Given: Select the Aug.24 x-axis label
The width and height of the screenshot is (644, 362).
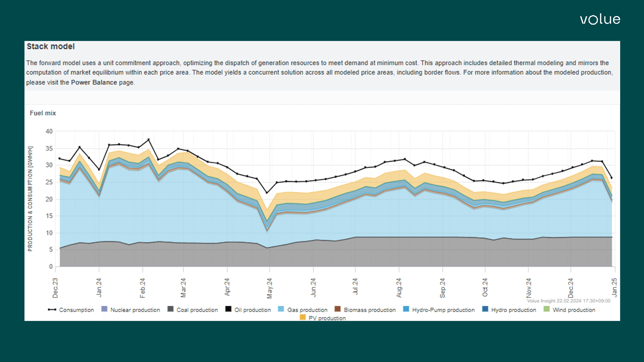Looking at the screenshot, I should coord(399,288).
